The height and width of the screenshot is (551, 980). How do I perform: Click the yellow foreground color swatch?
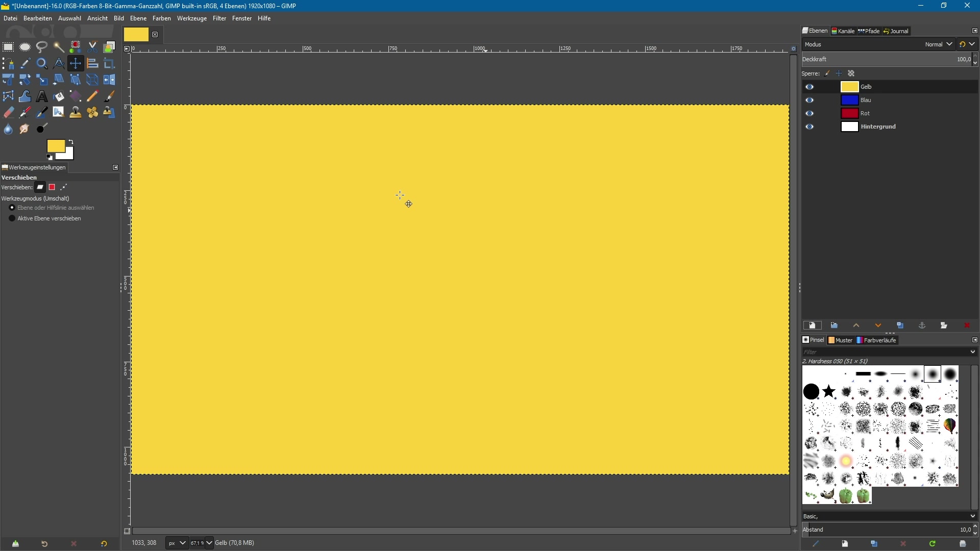55,147
